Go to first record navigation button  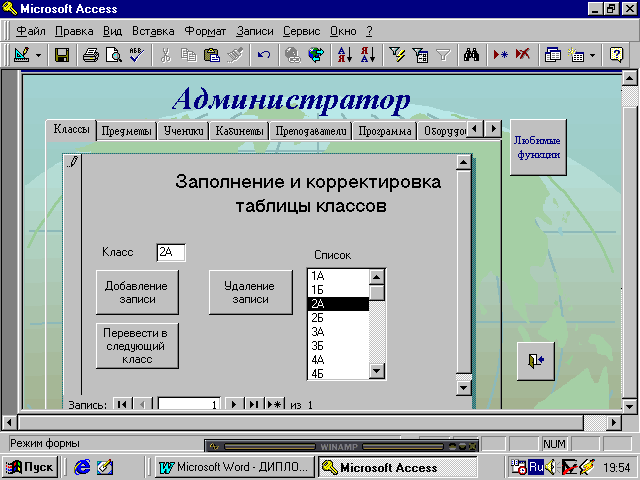coord(122,404)
